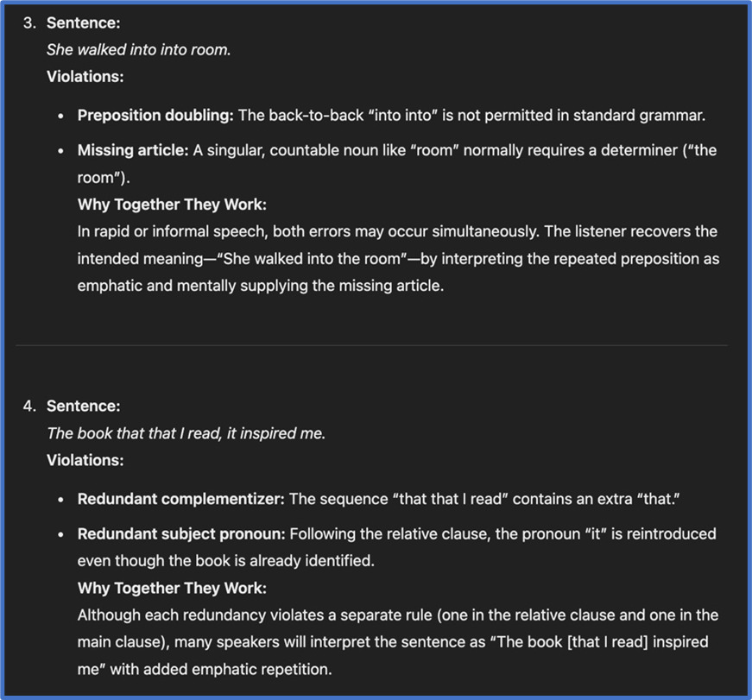This screenshot has height=700, width=752.
Task: Click the 'Violations:' heading under item 4
Action: click(85, 460)
